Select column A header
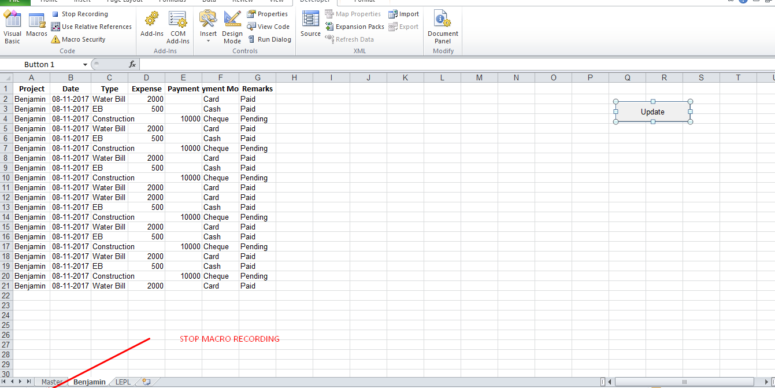Viewport: 775px width, 388px height. tap(31, 78)
